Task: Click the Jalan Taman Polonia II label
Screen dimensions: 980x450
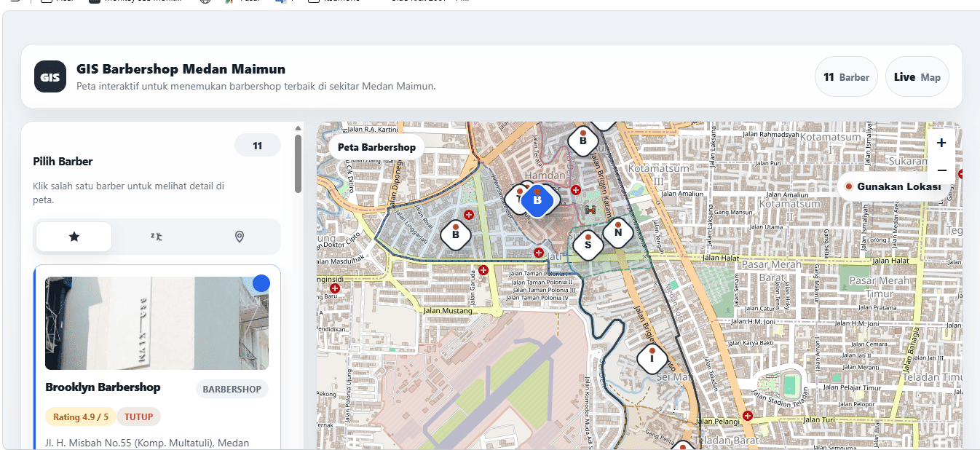Action: coord(542,282)
